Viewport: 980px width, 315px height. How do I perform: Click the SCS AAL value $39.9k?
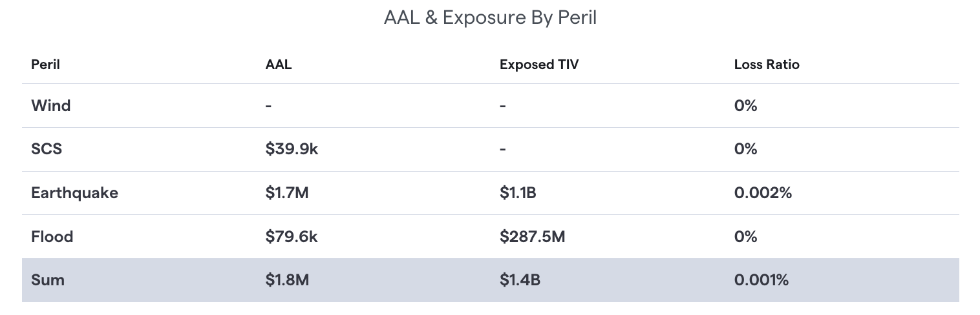coord(292,149)
